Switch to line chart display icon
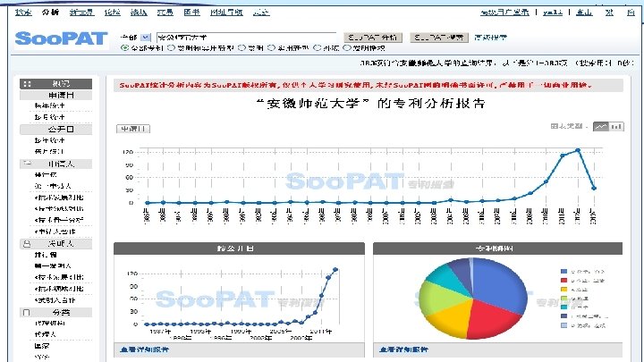This screenshot has width=644, height=362. point(601,126)
